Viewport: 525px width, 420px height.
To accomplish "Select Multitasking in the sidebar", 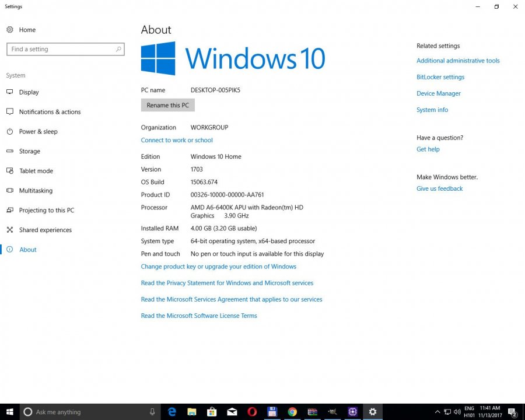I will pyautogui.click(x=30, y=191).
